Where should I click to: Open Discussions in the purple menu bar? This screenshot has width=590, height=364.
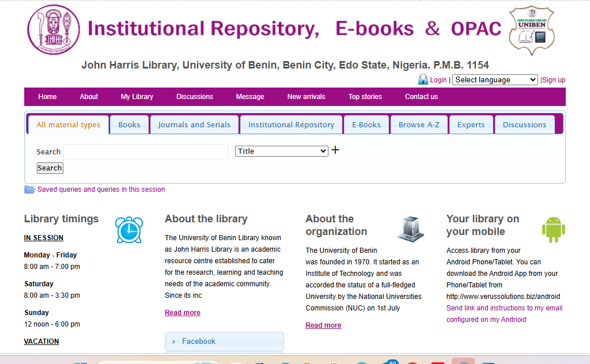pos(195,97)
